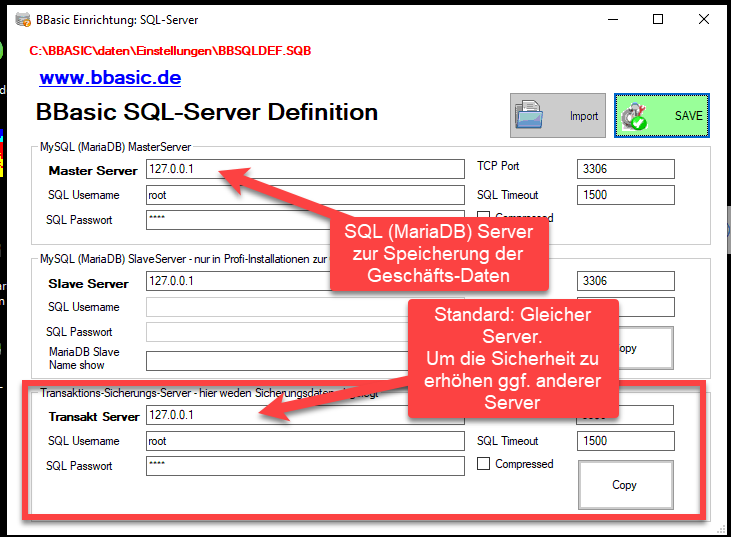Click the Master TCP Port field 3306
This screenshot has width=731, height=537.
[x=626, y=169]
